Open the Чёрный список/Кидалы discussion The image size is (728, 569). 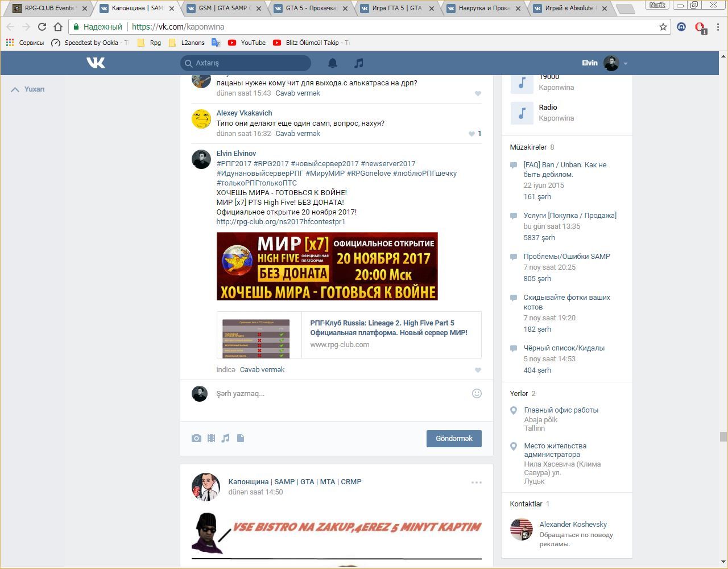point(564,348)
